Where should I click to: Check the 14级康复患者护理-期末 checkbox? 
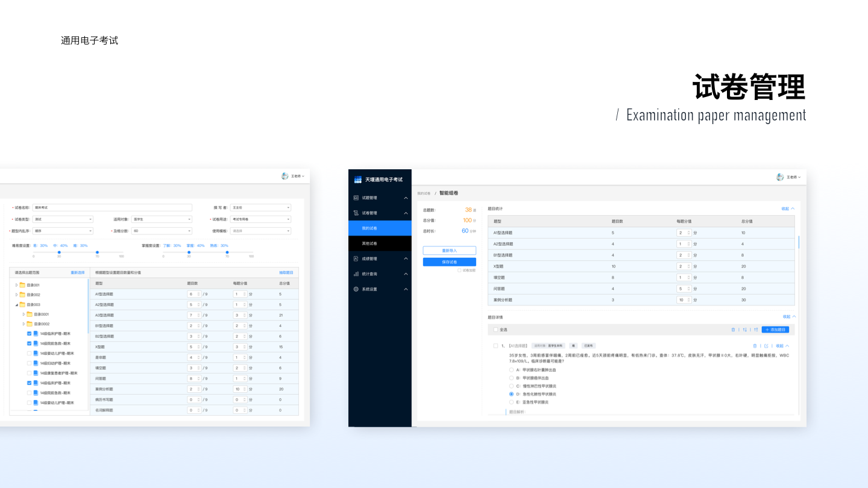(x=29, y=373)
